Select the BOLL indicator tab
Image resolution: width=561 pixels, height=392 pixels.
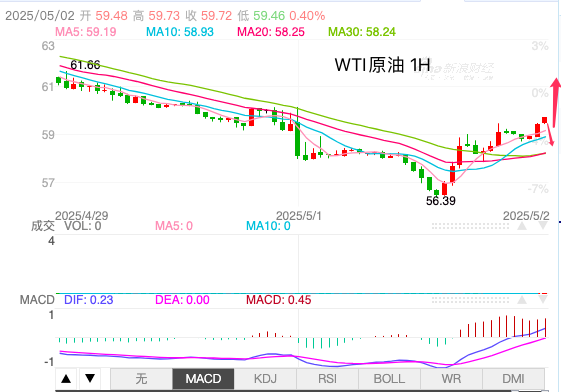tap(389, 379)
